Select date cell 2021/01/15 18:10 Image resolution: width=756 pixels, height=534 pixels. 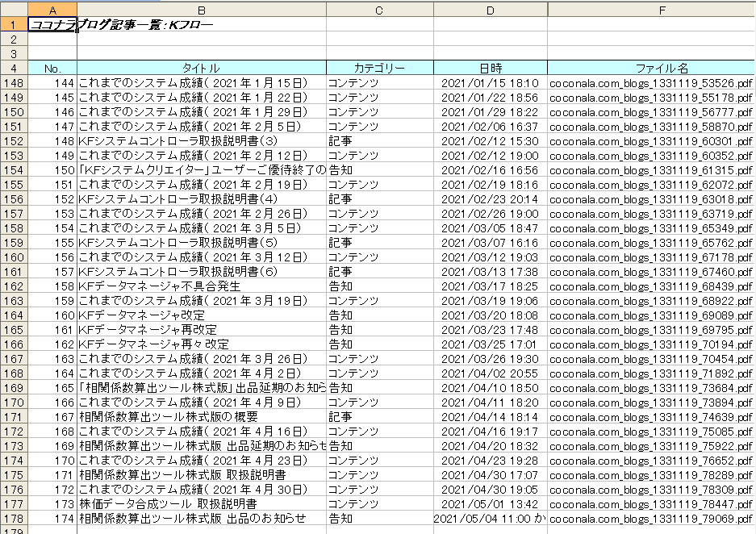[x=491, y=83]
